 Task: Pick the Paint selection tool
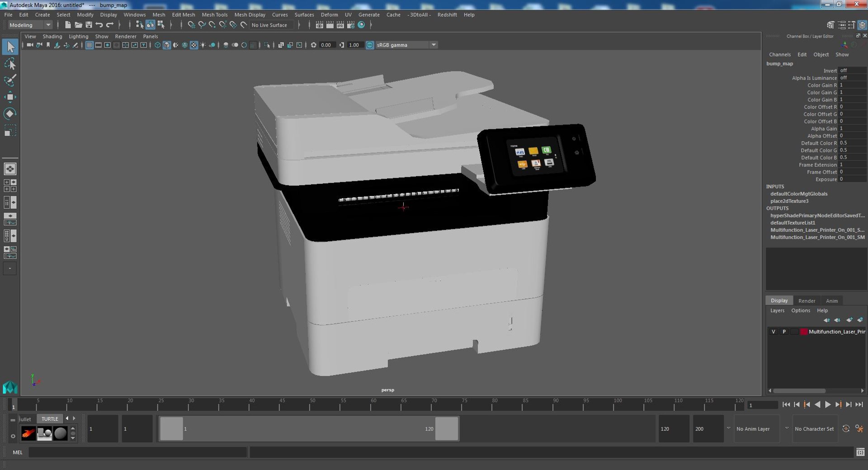pos(10,80)
